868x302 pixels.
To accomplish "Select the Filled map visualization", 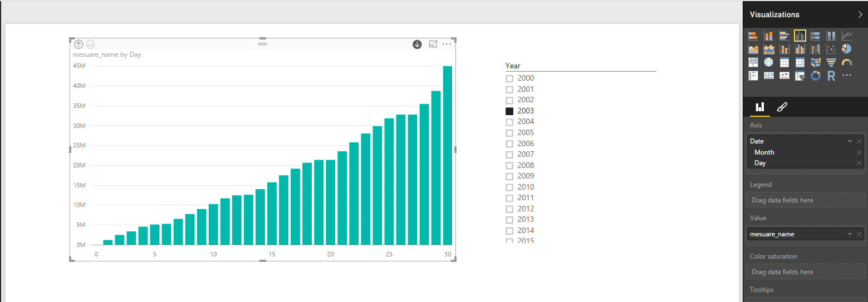I will tap(816, 62).
